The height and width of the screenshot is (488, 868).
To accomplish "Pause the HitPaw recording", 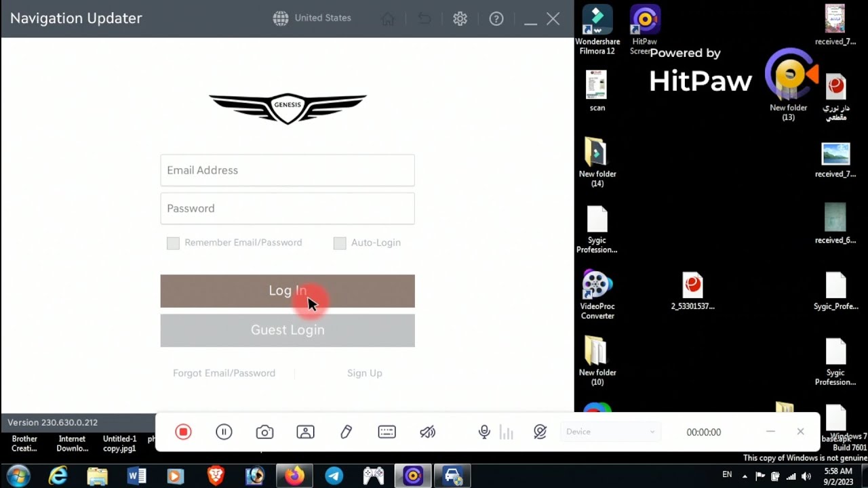I will tap(224, 432).
